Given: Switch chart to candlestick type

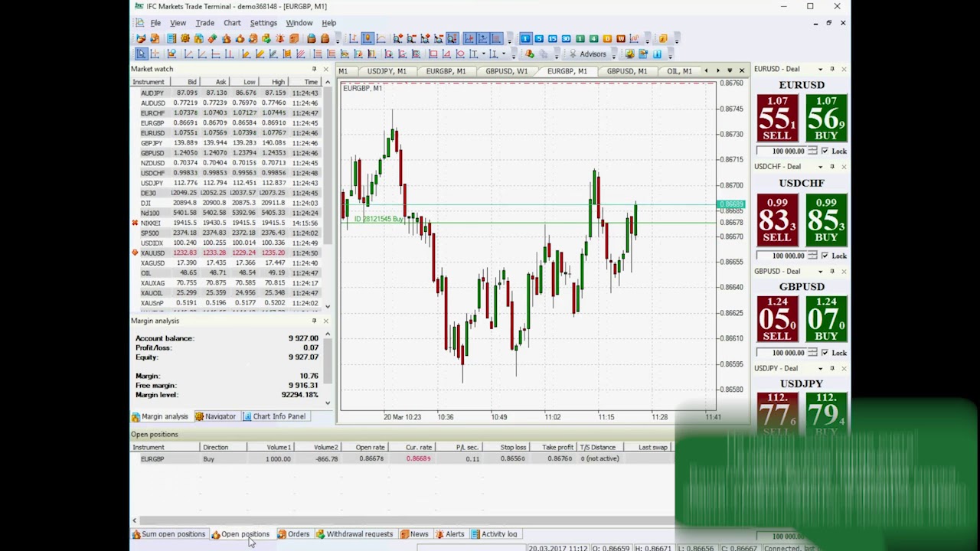Looking at the screenshot, I should point(367,38).
